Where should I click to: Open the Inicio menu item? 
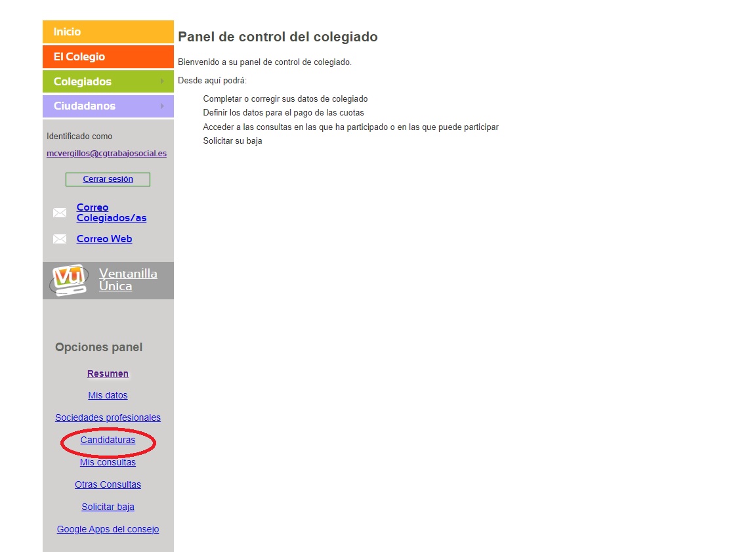click(68, 32)
